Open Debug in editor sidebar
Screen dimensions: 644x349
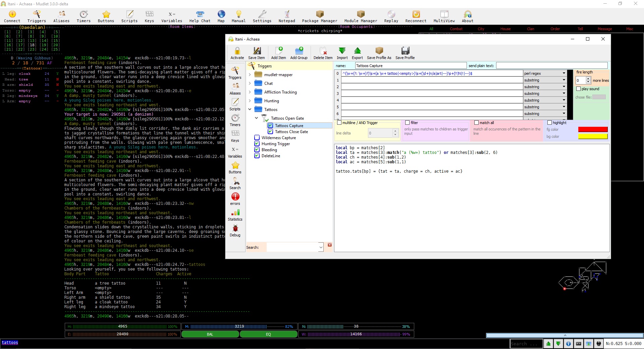(x=235, y=230)
